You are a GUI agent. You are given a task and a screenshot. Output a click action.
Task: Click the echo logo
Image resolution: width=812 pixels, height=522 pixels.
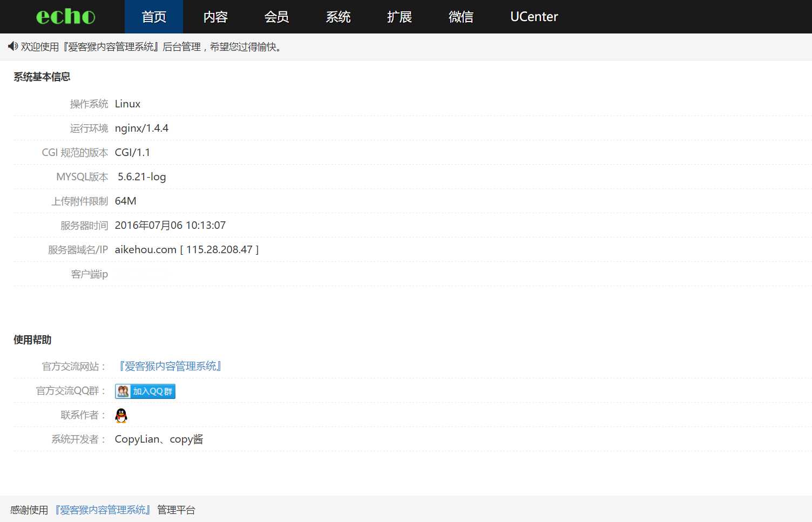(65, 17)
